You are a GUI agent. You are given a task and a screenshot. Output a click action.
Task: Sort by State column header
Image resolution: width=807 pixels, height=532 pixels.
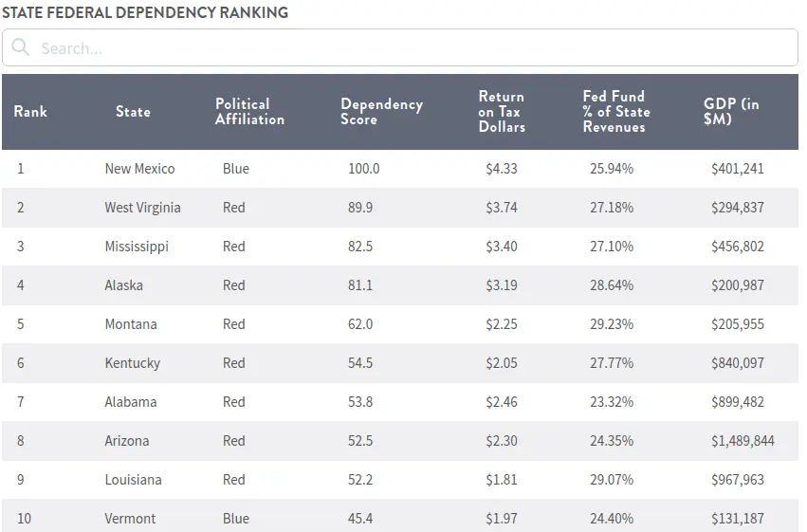click(x=133, y=112)
